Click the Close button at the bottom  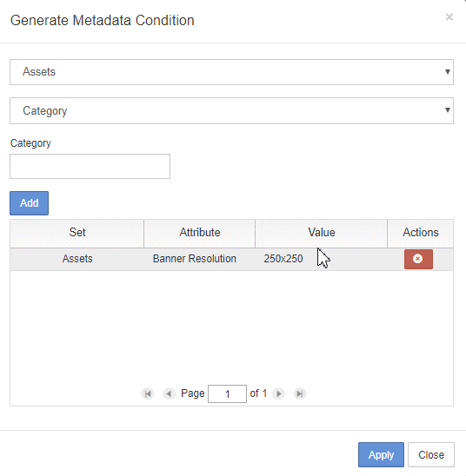(x=431, y=455)
